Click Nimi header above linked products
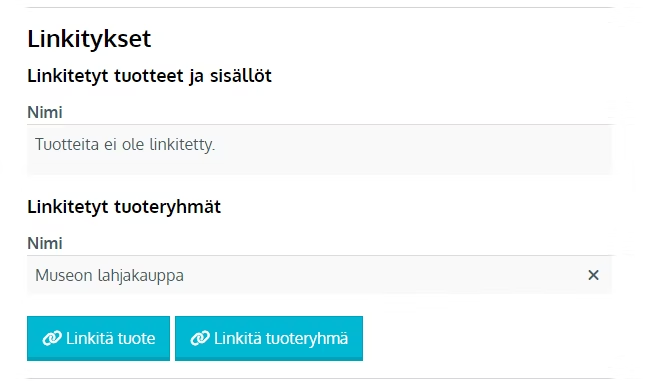 (45, 112)
